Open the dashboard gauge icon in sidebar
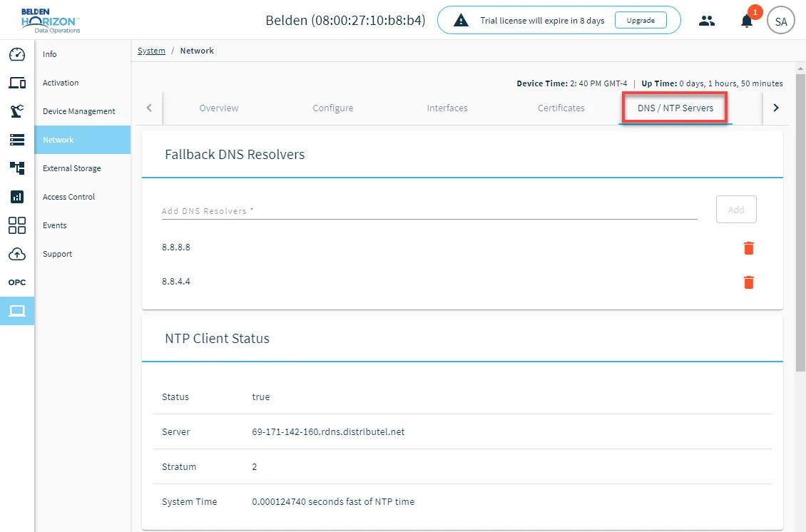The image size is (806, 532). click(17, 54)
